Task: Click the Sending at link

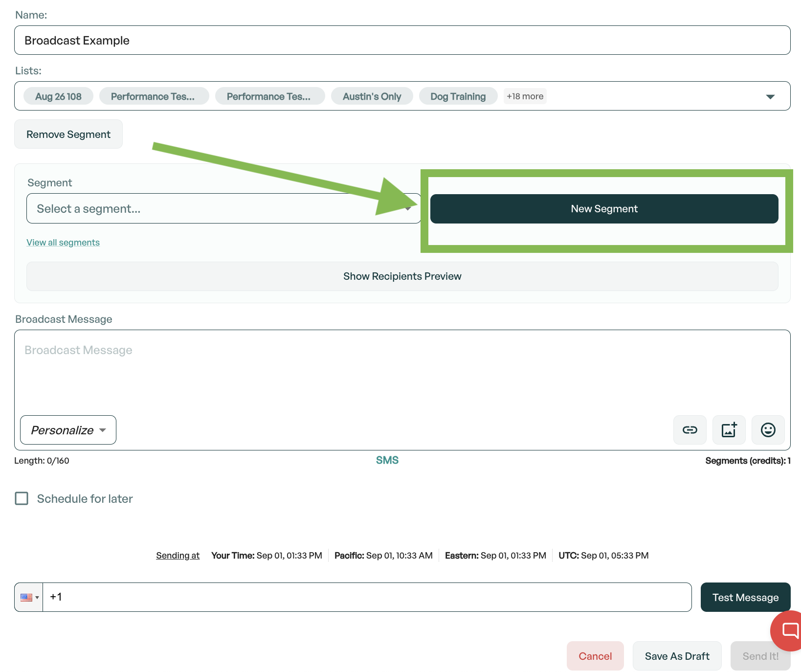Action: click(178, 556)
